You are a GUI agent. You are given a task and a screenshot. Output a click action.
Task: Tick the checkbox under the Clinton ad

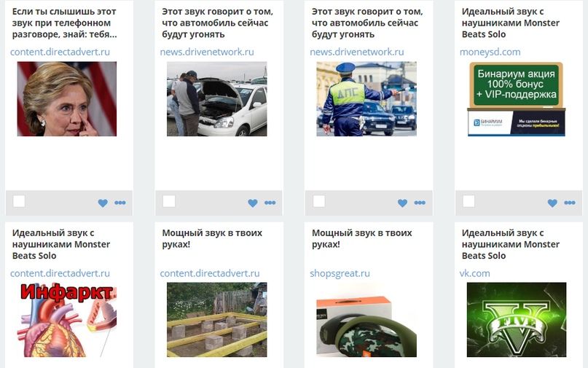coord(19,201)
